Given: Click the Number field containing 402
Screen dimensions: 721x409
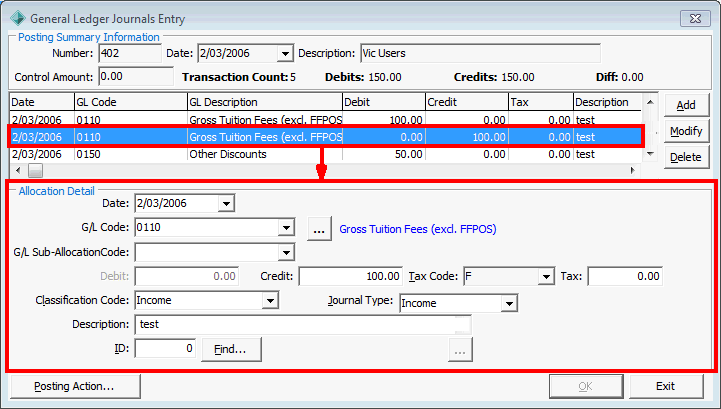Looking at the screenshot, I should pos(130,53).
